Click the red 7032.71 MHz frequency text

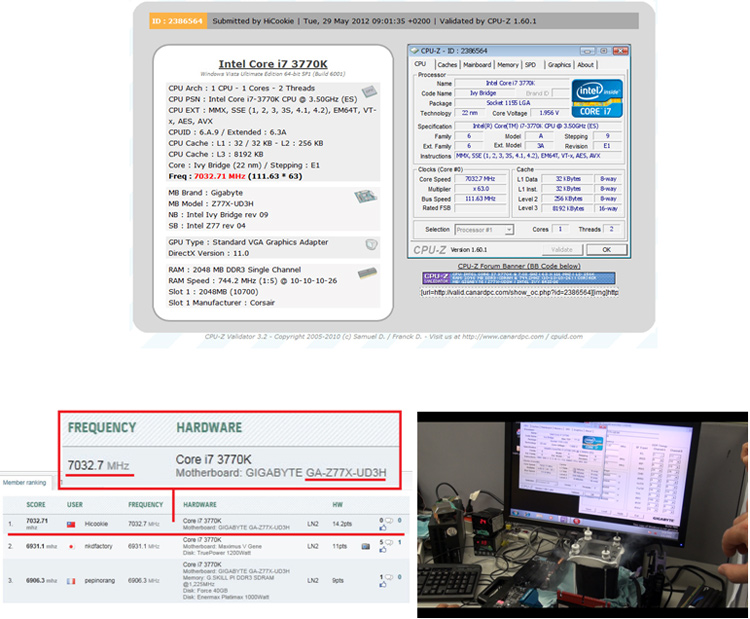pyautogui.click(x=220, y=176)
